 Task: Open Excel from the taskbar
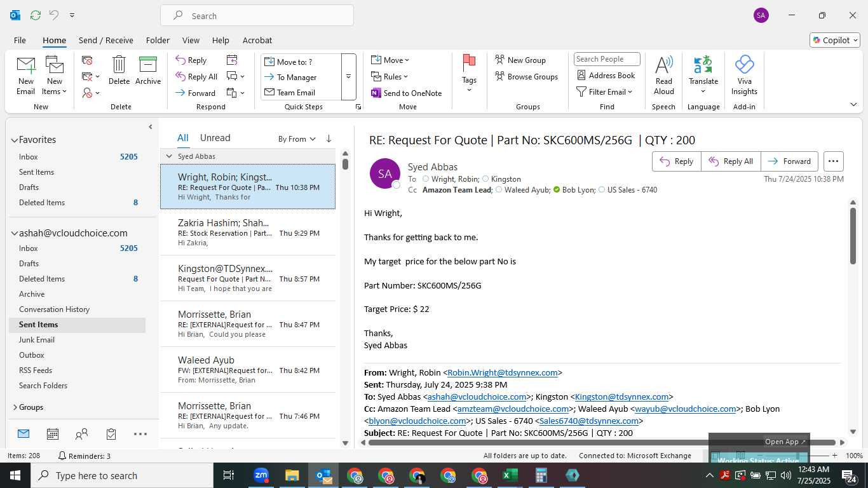click(x=510, y=475)
